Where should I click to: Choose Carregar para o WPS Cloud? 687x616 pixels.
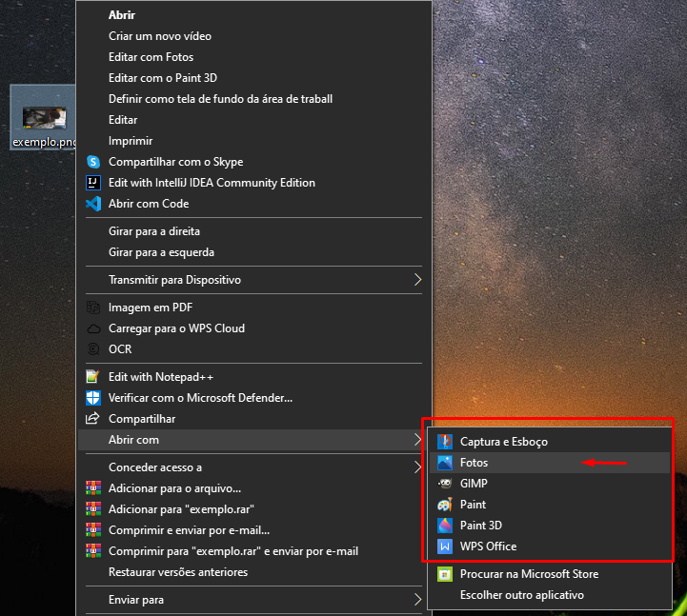tap(254, 328)
